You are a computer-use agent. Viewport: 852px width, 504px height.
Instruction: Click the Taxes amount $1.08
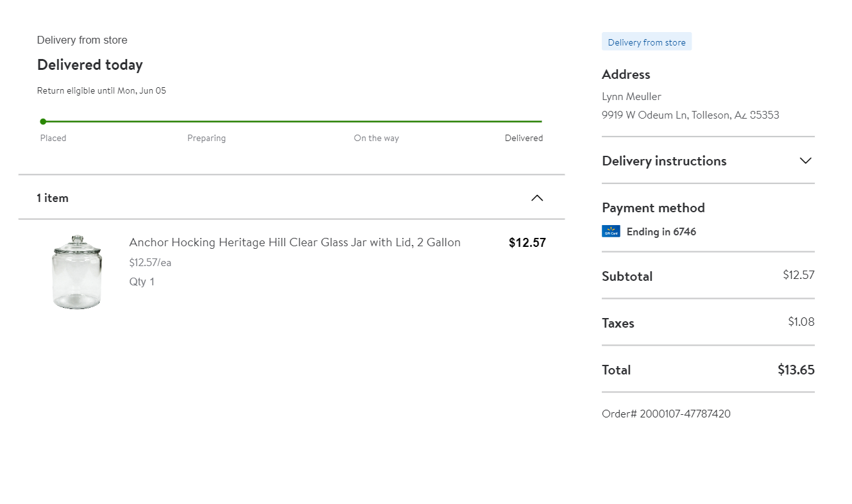801,322
